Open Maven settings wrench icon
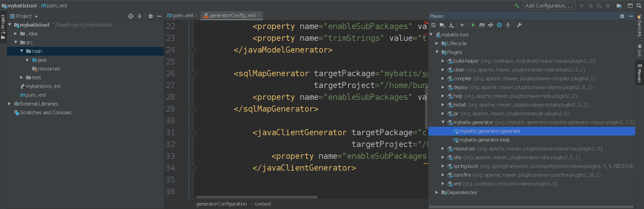This screenshot has width=644, height=209. [x=519, y=25]
